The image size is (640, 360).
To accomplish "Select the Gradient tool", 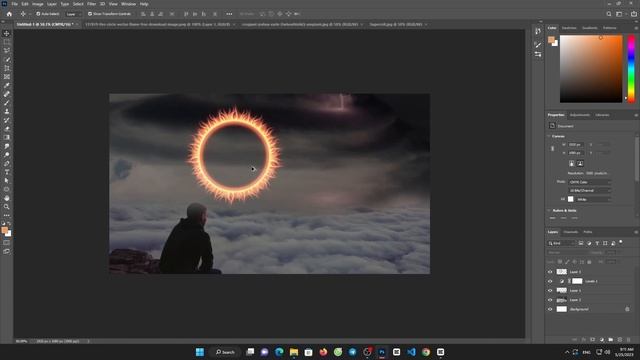I will click(x=7, y=137).
